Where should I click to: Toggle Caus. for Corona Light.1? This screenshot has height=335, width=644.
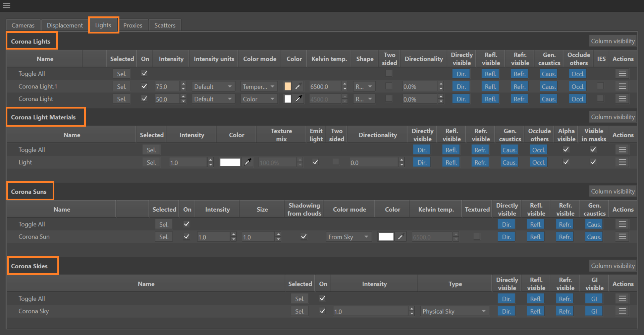(x=549, y=86)
